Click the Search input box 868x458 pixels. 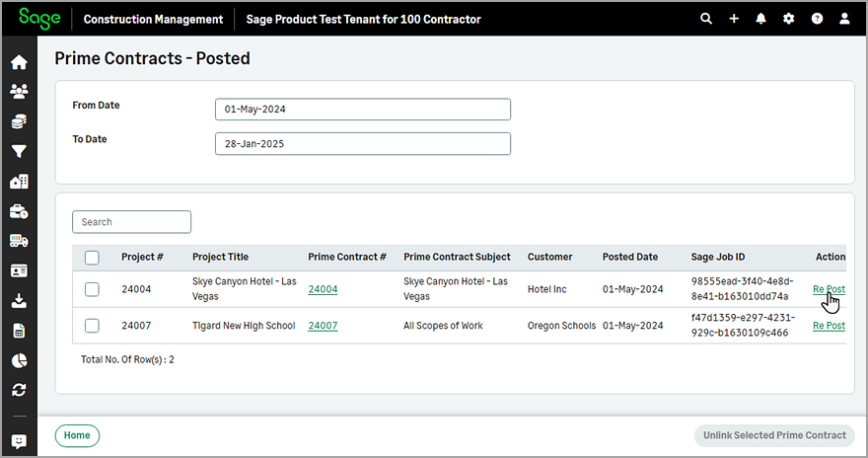[x=131, y=221]
